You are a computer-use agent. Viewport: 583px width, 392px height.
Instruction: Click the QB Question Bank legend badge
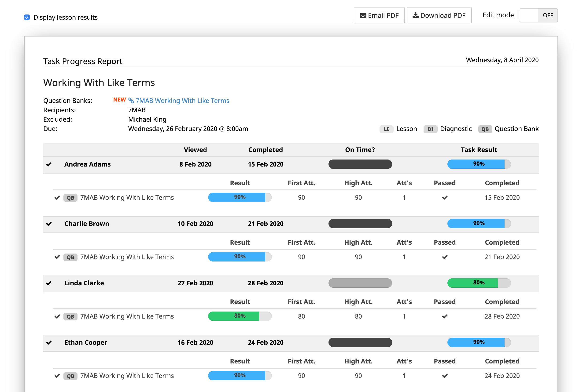coord(485,129)
